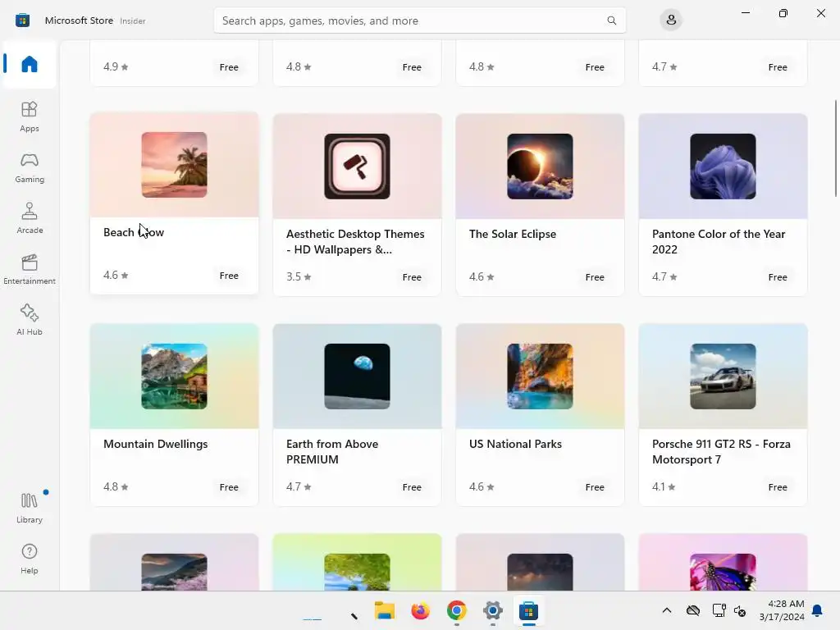Open the Entertainment section
The height and width of the screenshot is (630, 840).
[x=30, y=269]
